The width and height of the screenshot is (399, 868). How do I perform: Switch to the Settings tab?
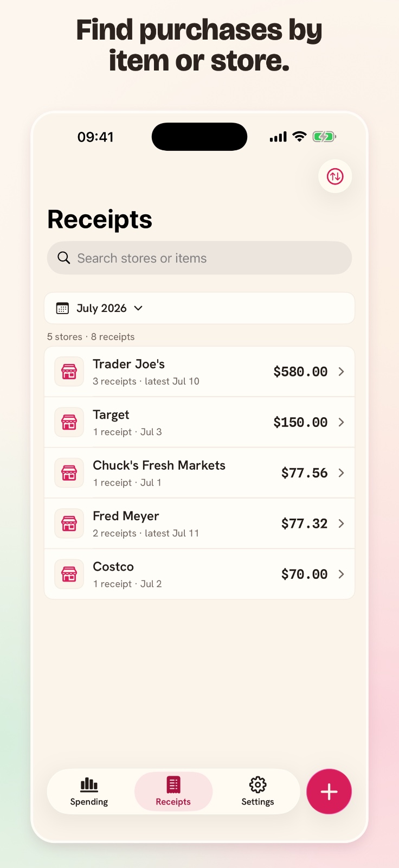[x=258, y=792]
